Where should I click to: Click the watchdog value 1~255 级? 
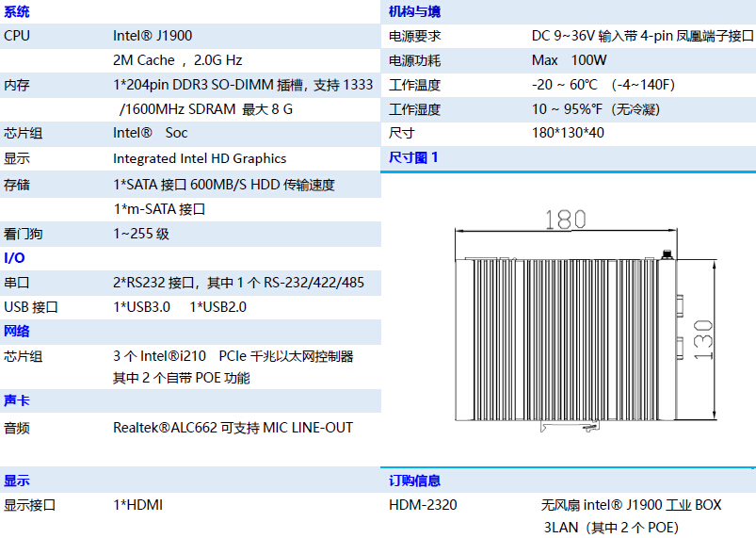tap(141, 234)
